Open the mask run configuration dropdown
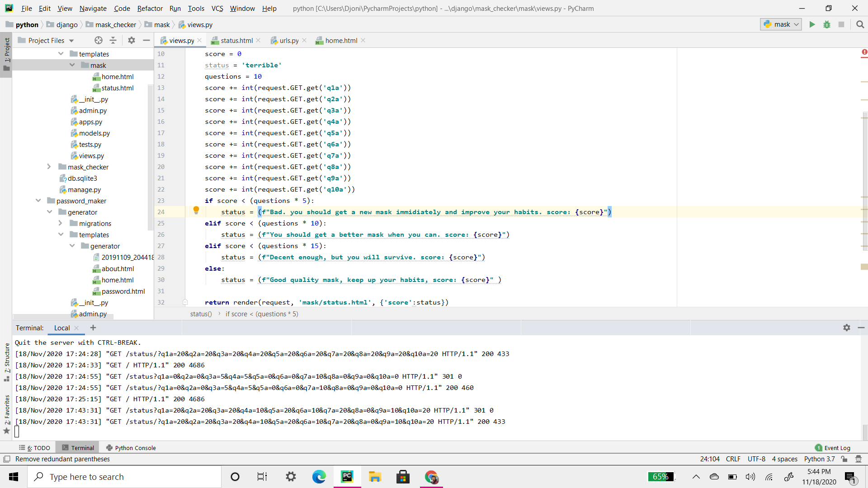Viewport: 868px width, 488px height. pyautogui.click(x=781, y=24)
